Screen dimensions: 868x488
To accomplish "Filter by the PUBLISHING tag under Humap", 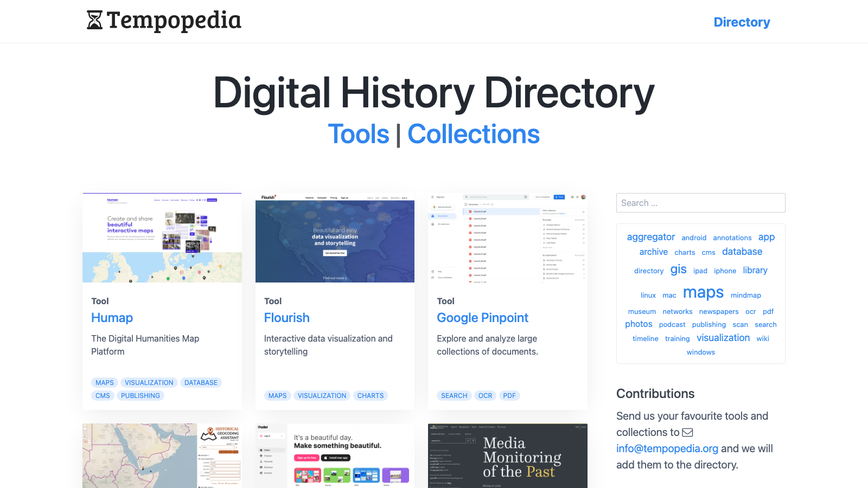I will click(140, 395).
